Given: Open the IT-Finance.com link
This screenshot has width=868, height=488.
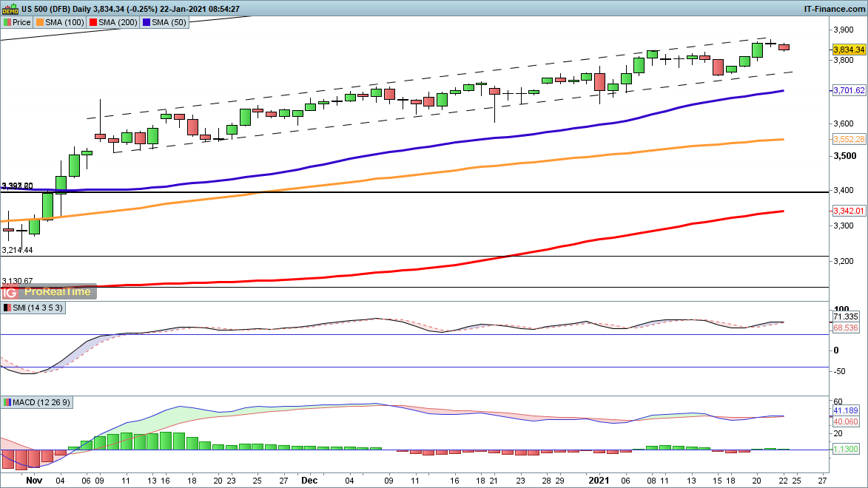Looking at the screenshot, I should click(835, 8).
